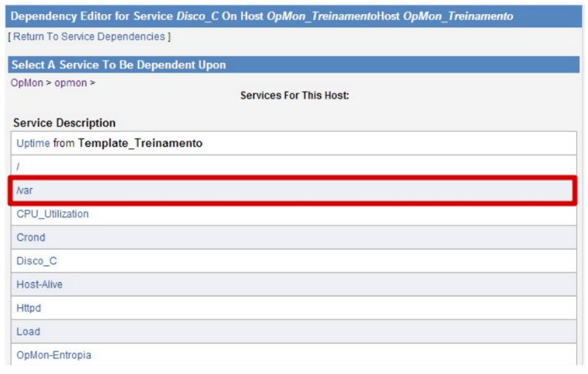Go to lowercase opmon breadcrumb

[70, 82]
